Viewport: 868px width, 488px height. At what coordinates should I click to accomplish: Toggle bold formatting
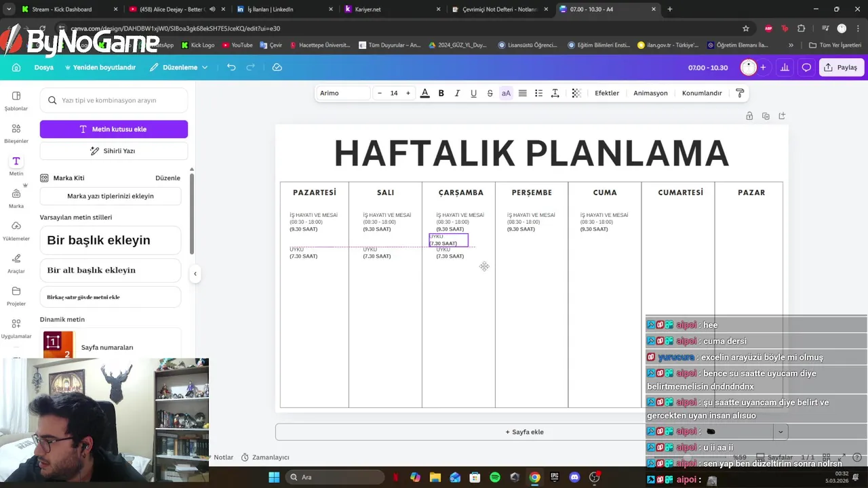pyautogui.click(x=441, y=93)
